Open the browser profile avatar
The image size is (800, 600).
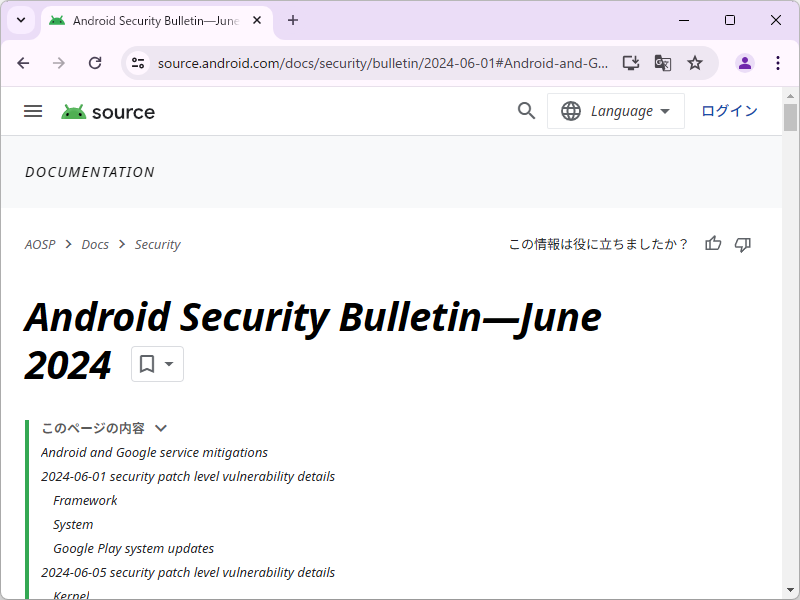744,62
